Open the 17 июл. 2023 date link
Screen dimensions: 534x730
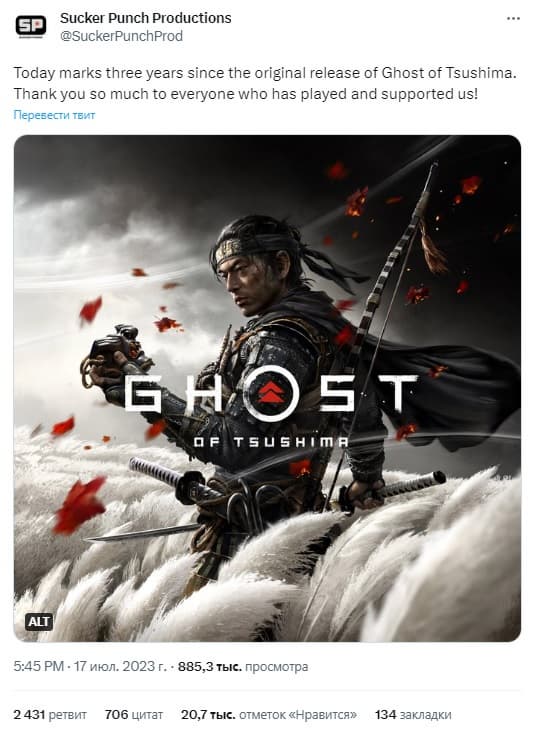click(120, 666)
